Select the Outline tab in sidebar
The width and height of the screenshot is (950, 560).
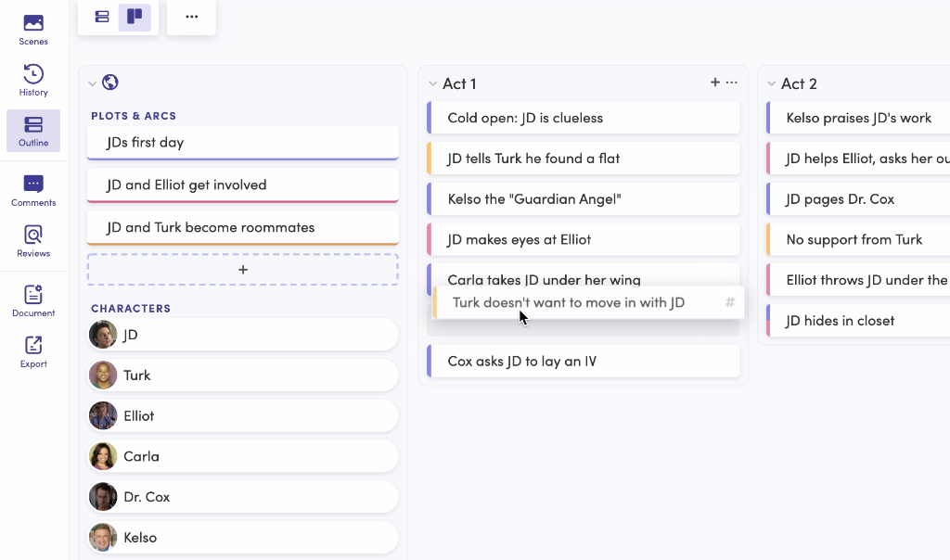[33, 131]
